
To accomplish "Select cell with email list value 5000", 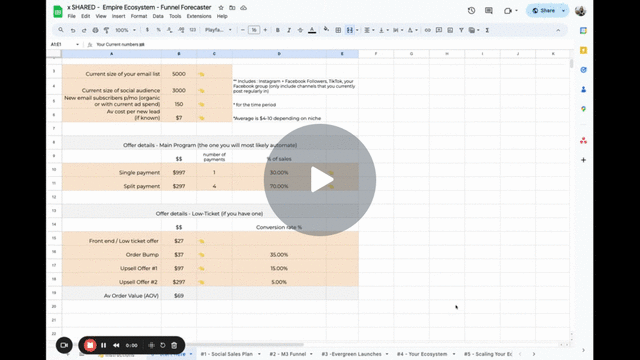I will point(179,74).
